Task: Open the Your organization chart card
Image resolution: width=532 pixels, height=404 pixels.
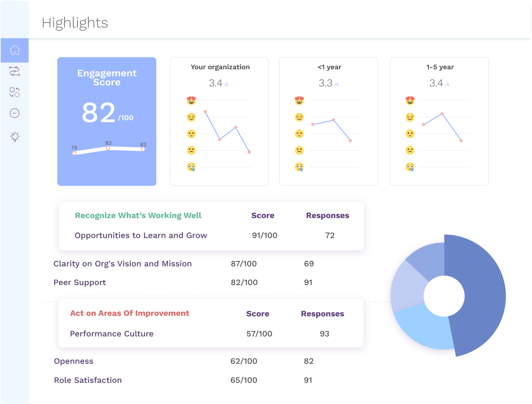Action: click(219, 121)
